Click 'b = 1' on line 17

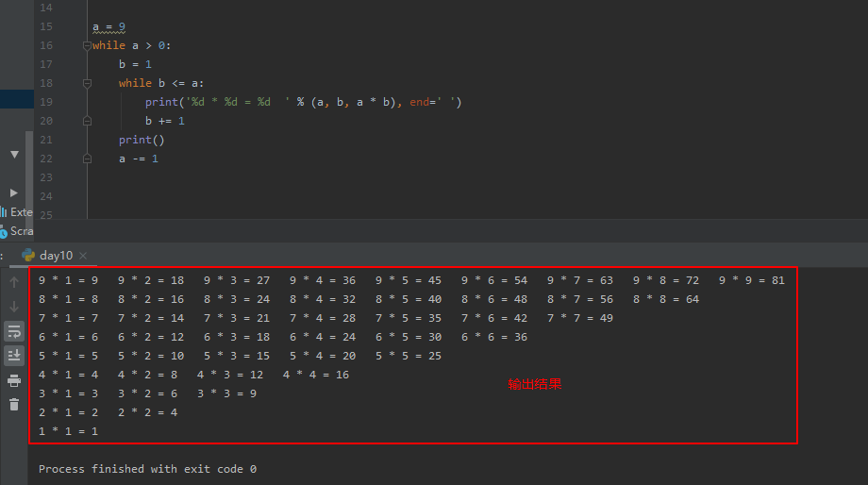[135, 64]
